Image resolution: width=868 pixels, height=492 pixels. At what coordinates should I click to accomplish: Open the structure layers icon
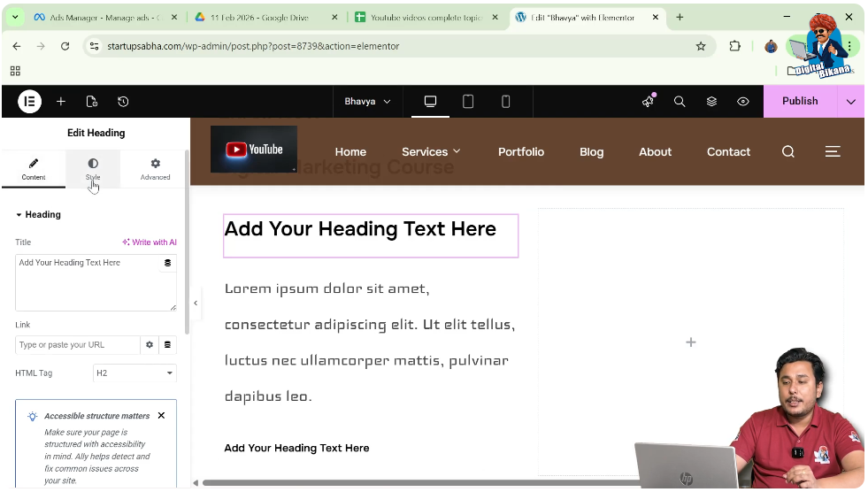pos(711,101)
